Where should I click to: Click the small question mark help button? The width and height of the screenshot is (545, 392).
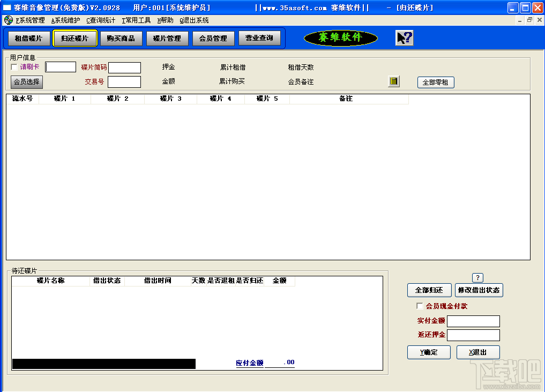[477, 278]
